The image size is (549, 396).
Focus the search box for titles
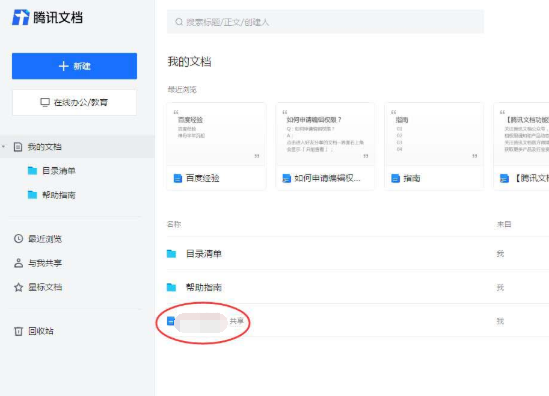[325, 22]
